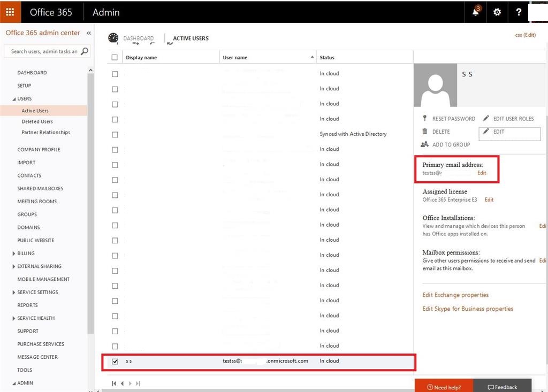Screen dimensions: 548x392
Task: Open the notifications bell
Action: (476, 12)
